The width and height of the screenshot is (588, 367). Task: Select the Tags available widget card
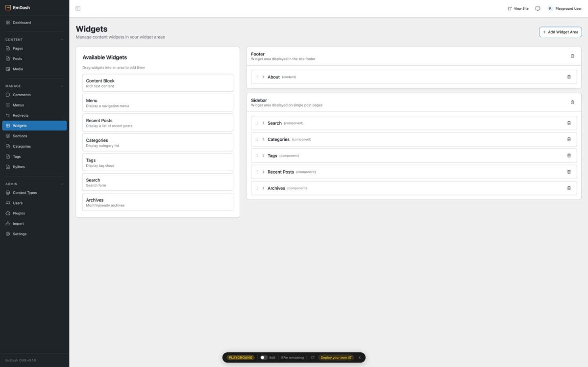click(x=158, y=162)
